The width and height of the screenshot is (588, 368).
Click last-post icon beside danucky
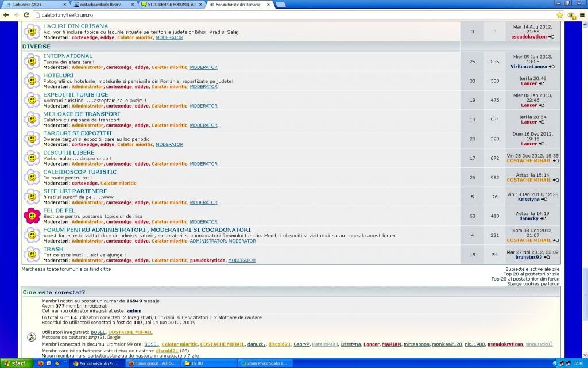tap(543, 219)
